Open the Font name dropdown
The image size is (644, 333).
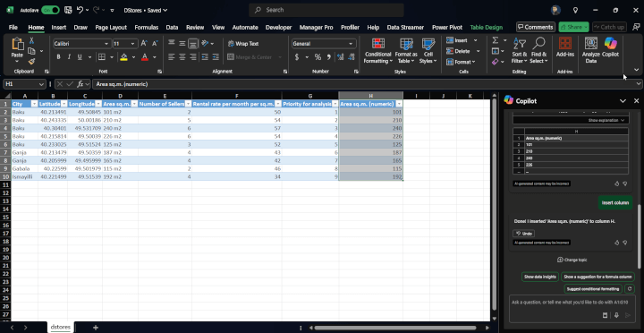(x=106, y=44)
